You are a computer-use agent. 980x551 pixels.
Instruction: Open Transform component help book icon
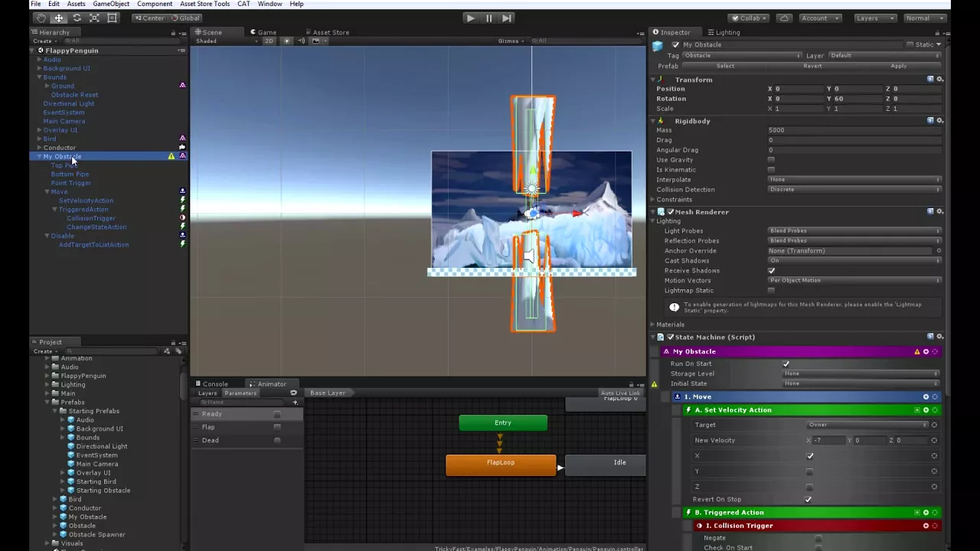(x=931, y=80)
